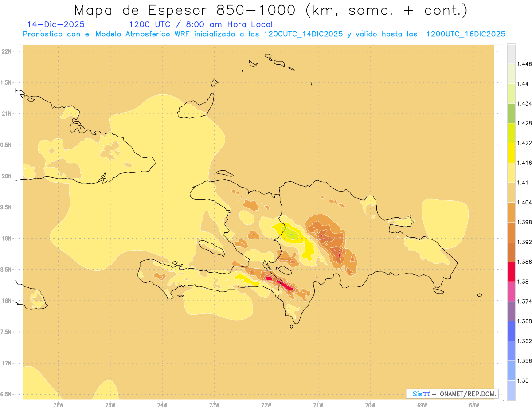532x411 pixels.
Task: Click the legend value '1.362'
Action: click(x=524, y=341)
